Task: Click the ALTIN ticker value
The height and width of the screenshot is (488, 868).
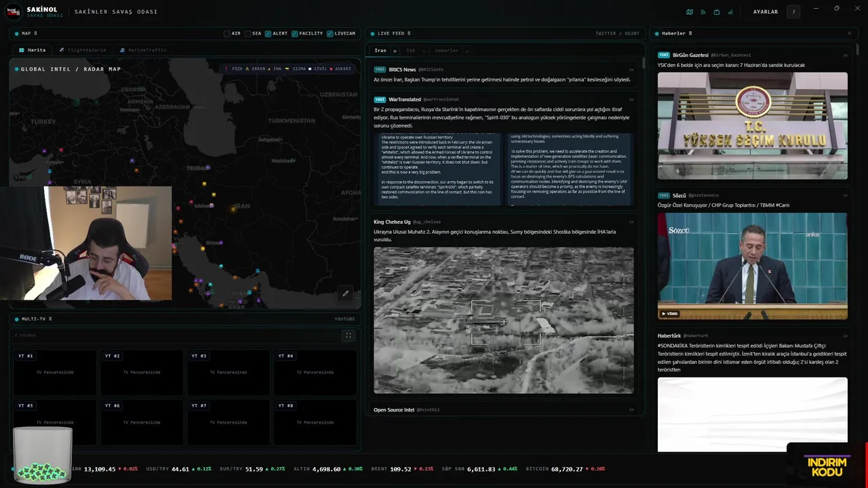Action: [328, 469]
